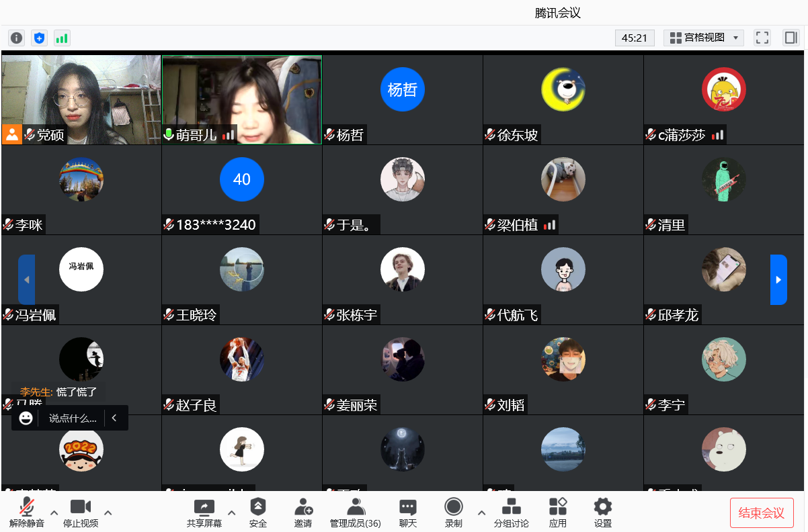Expand screen share options arrow beside 共享屏幕
The width and height of the screenshot is (808, 532).
(x=232, y=513)
